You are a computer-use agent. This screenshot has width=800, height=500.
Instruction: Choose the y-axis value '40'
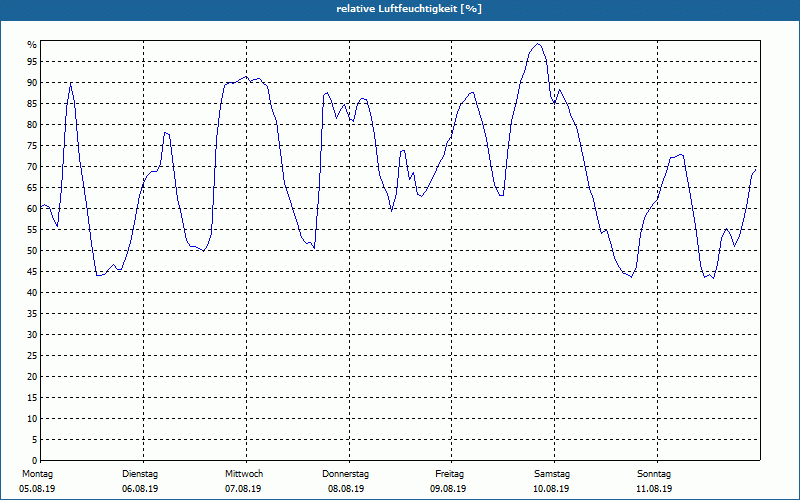[32, 292]
